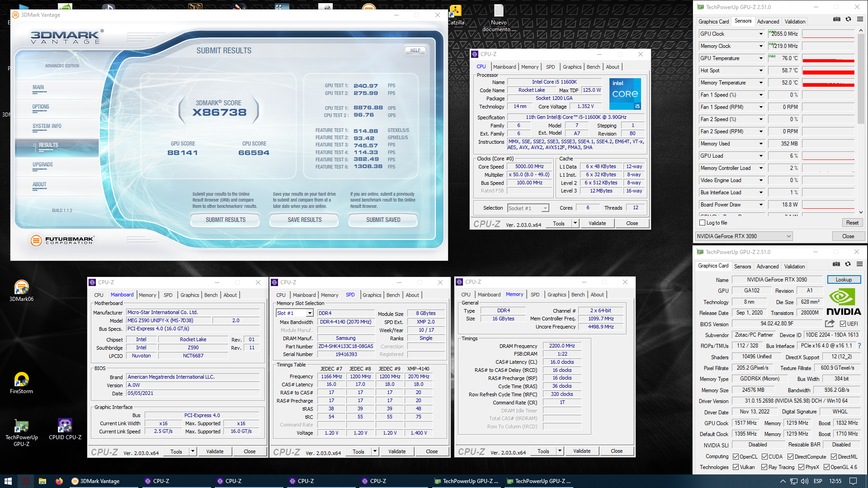Click refresh icon in GPU-Z Graphics Card window
Viewport: 868px width, 488px height.
pyautogui.click(x=848, y=264)
